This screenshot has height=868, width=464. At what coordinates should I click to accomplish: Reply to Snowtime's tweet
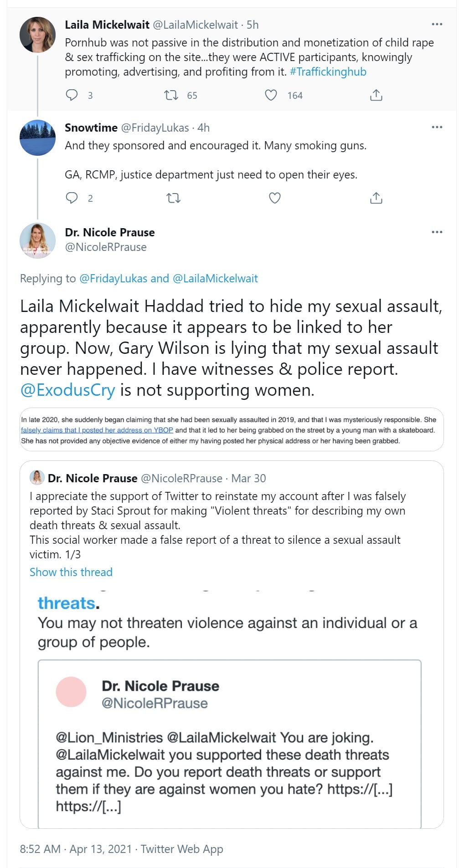point(72,198)
